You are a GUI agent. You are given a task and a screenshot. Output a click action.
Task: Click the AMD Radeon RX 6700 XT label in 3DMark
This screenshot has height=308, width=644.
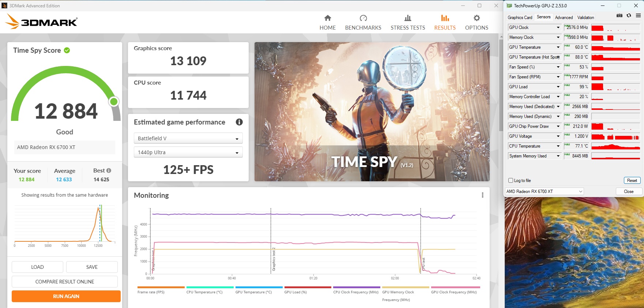click(46, 147)
